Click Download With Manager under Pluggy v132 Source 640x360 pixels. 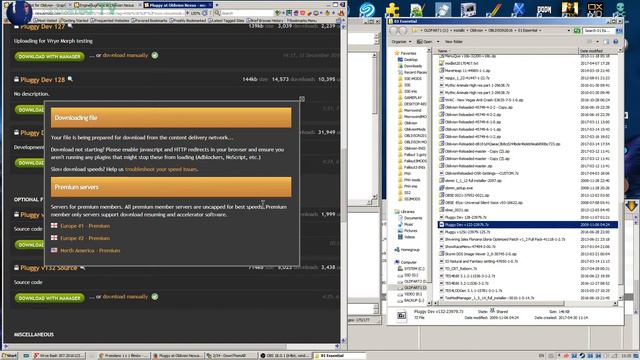tap(49, 298)
